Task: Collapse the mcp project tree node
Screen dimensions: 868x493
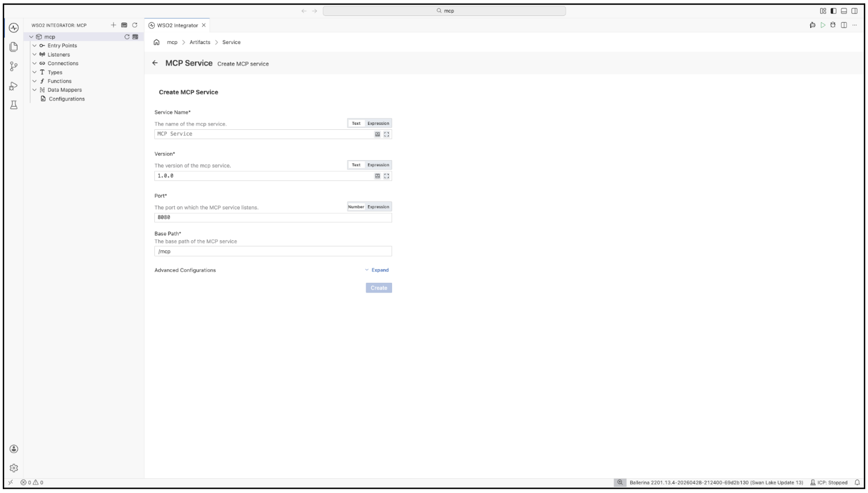Action: [31, 37]
